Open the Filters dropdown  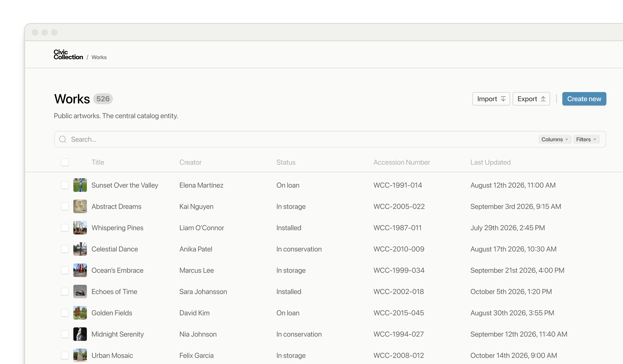point(586,139)
